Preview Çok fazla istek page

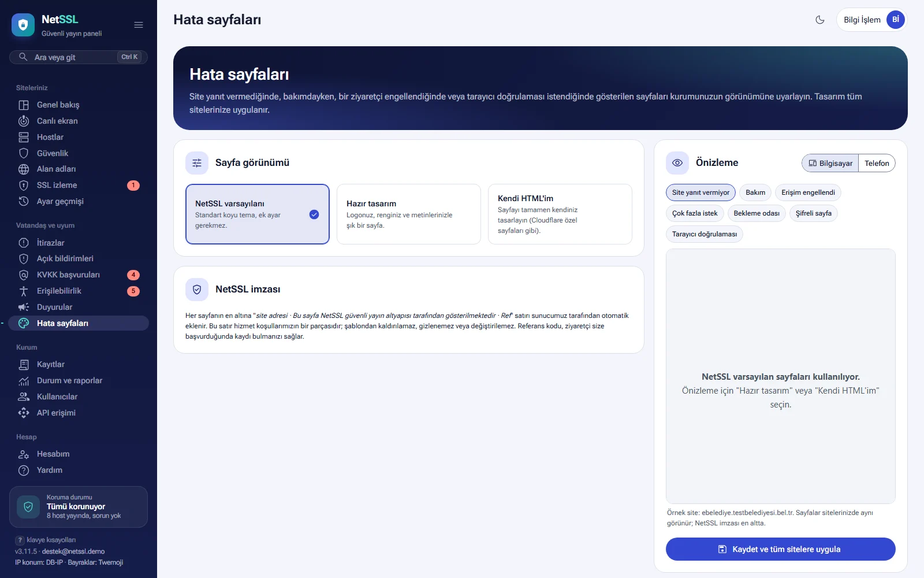(695, 213)
